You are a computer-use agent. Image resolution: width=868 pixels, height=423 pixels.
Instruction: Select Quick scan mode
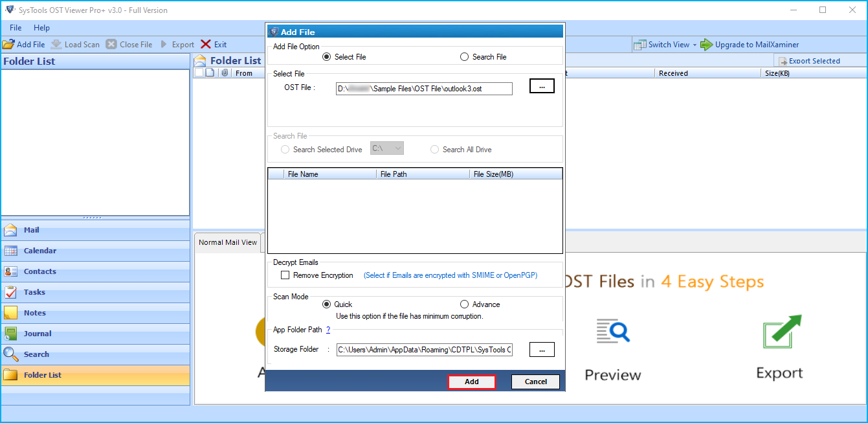click(x=326, y=304)
